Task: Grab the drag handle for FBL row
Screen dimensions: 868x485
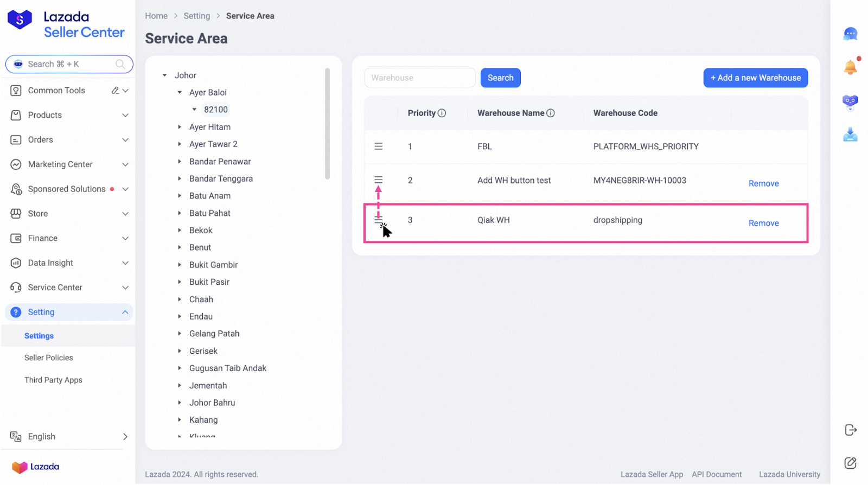Action: (x=378, y=146)
